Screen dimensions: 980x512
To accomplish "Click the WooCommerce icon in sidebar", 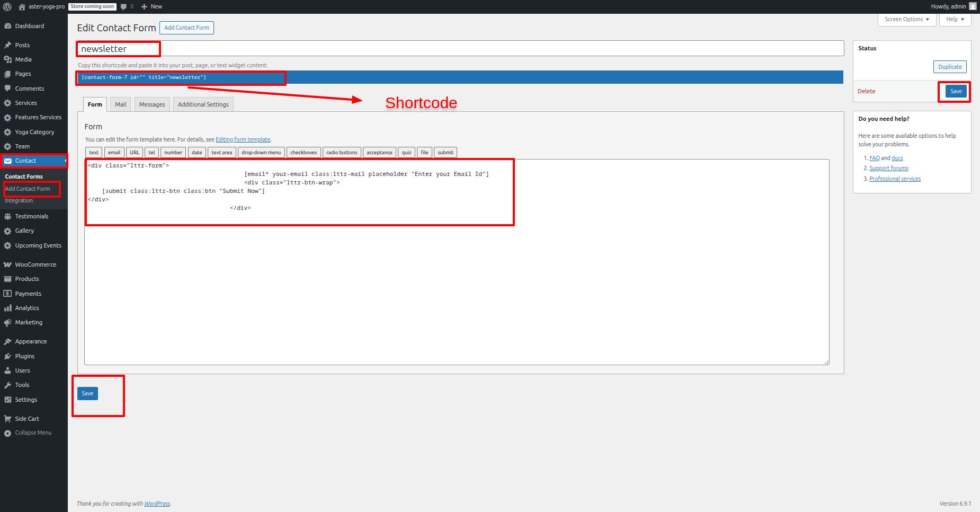I will (7, 264).
